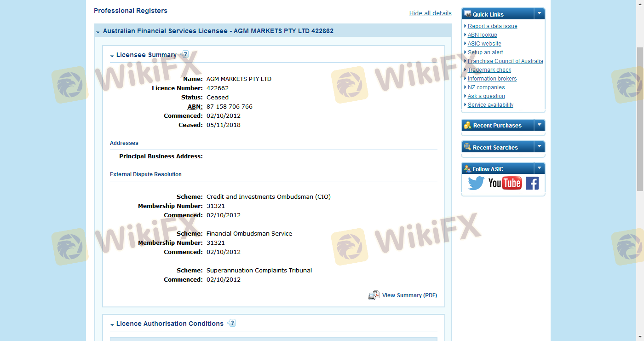Click Report a data issue link
The width and height of the screenshot is (644, 341).
pos(492,26)
